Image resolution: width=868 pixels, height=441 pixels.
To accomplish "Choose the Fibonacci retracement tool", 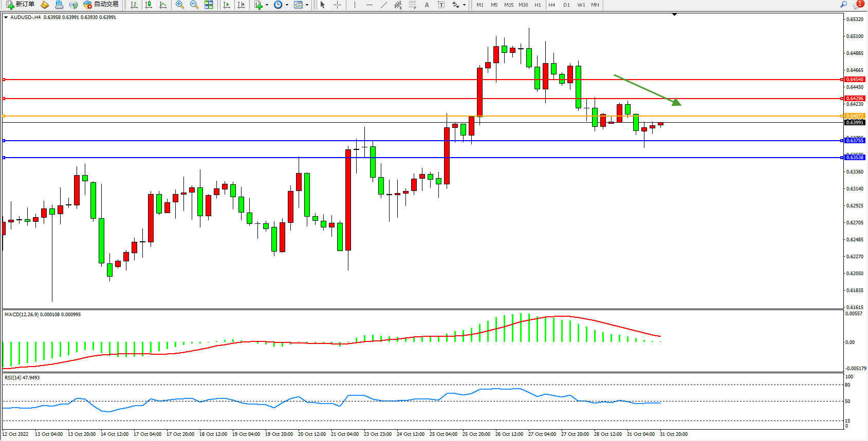I will tap(412, 5).
